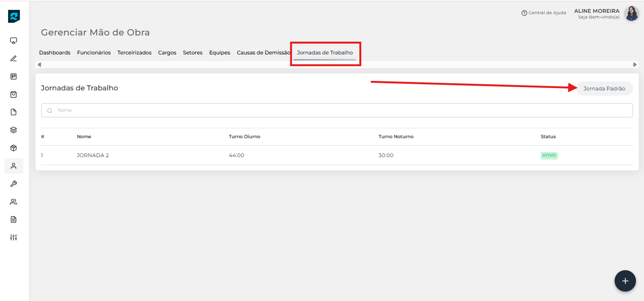Go to the Dashboards tab
Screen dimensions: 644x301
(x=54, y=53)
